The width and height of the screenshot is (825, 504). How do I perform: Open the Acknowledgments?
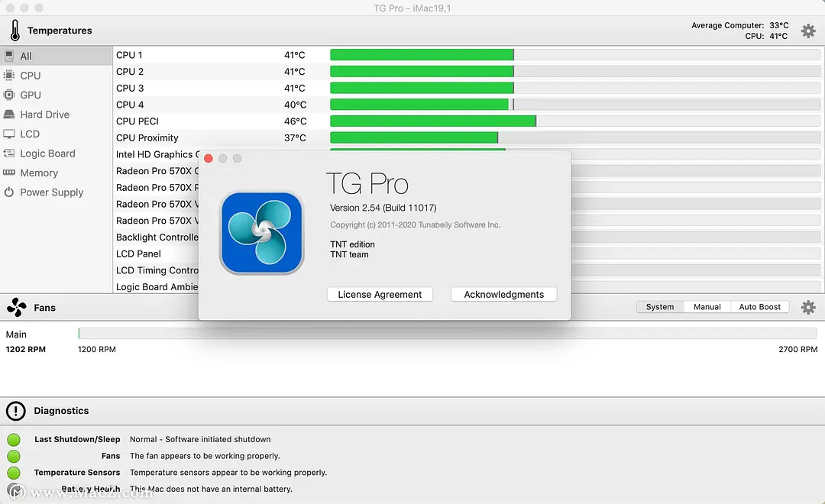coord(504,294)
